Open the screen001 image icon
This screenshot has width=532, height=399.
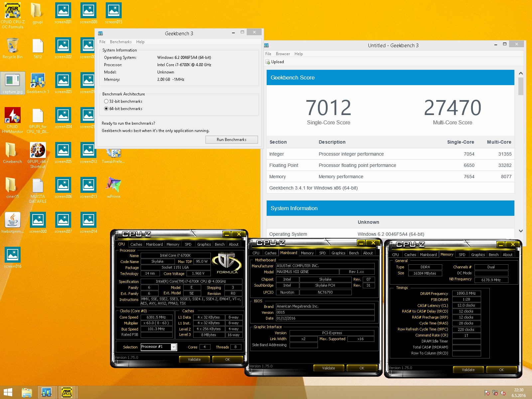click(x=63, y=13)
